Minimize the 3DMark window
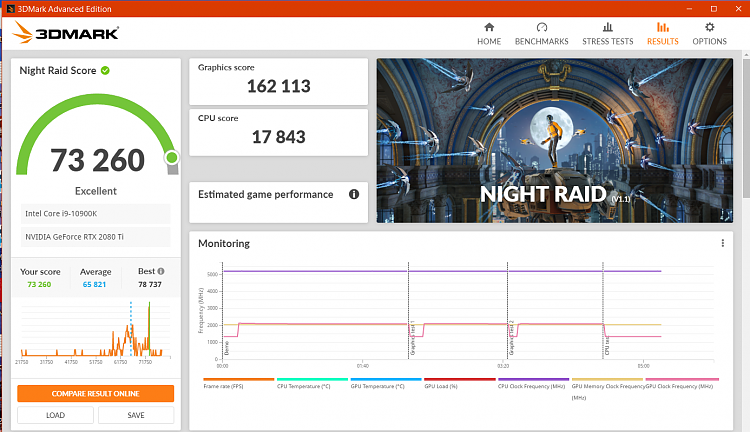The height and width of the screenshot is (432, 750). 689,9
